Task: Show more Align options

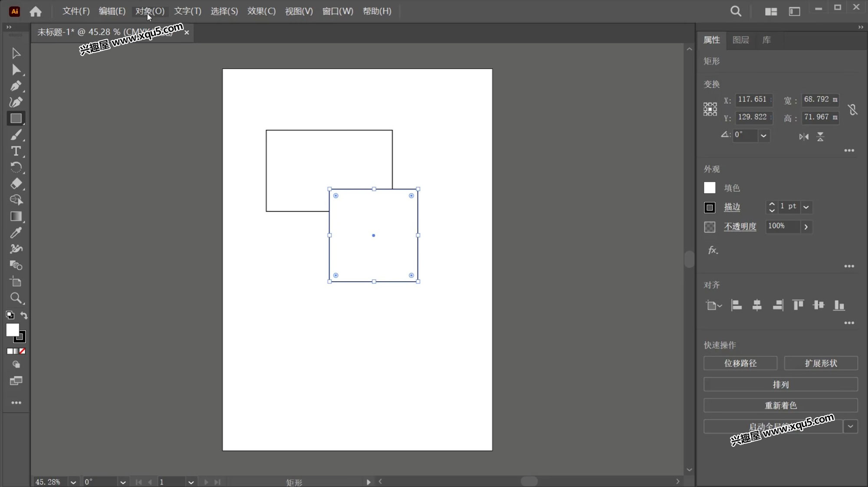Action: [x=849, y=323]
